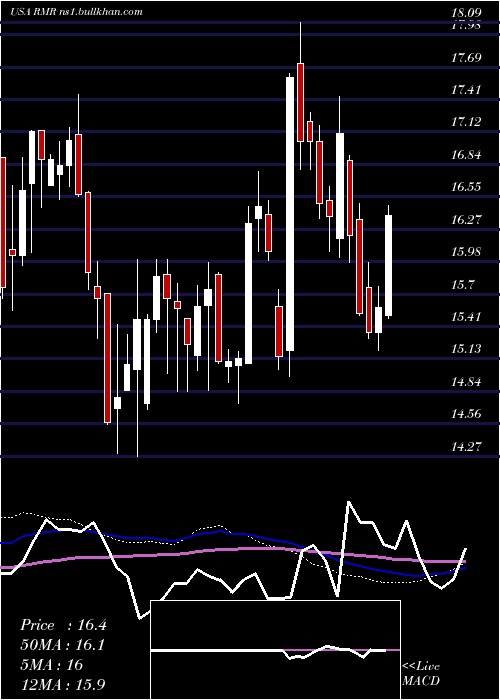Click the 17.41 price axis label

466,90
